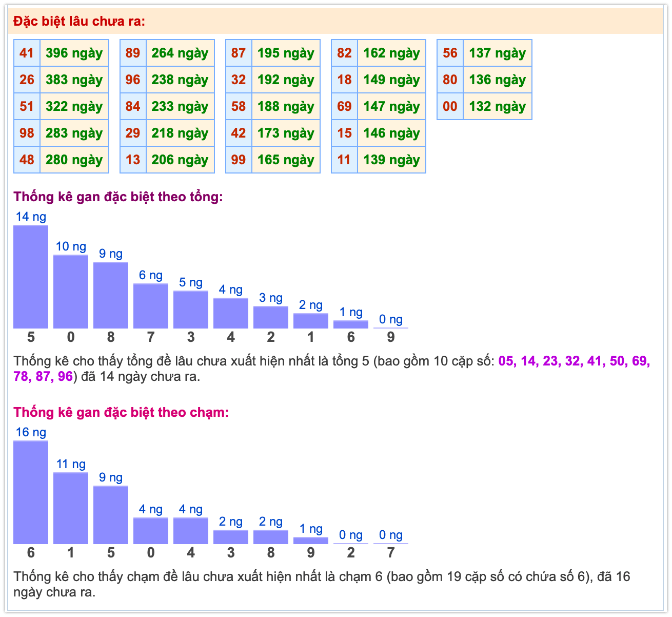Open the purple number 96 link
The height and width of the screenshot is (617, 672).
coord(65,376)
